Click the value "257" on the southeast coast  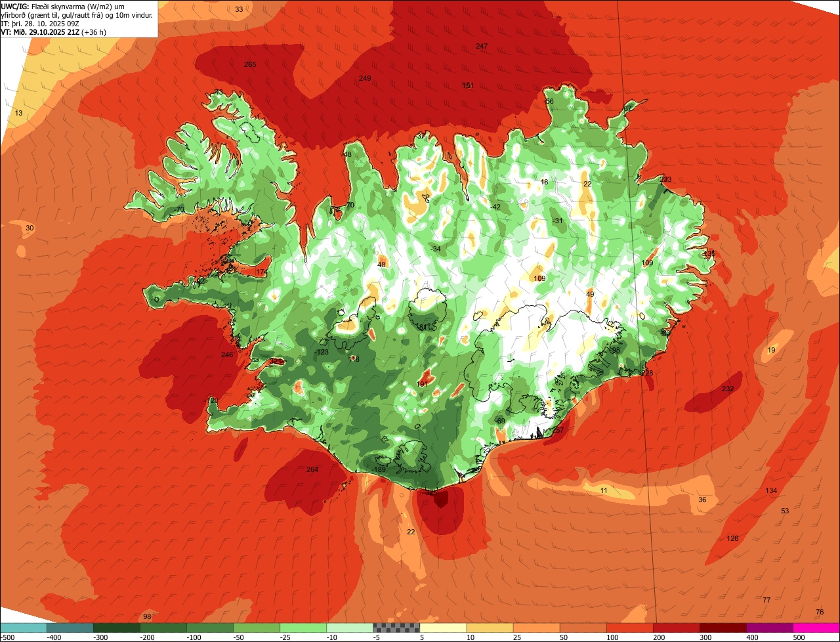558,430
